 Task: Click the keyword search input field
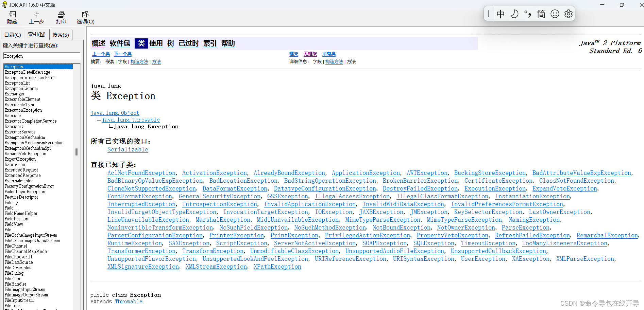click(41, 56)
